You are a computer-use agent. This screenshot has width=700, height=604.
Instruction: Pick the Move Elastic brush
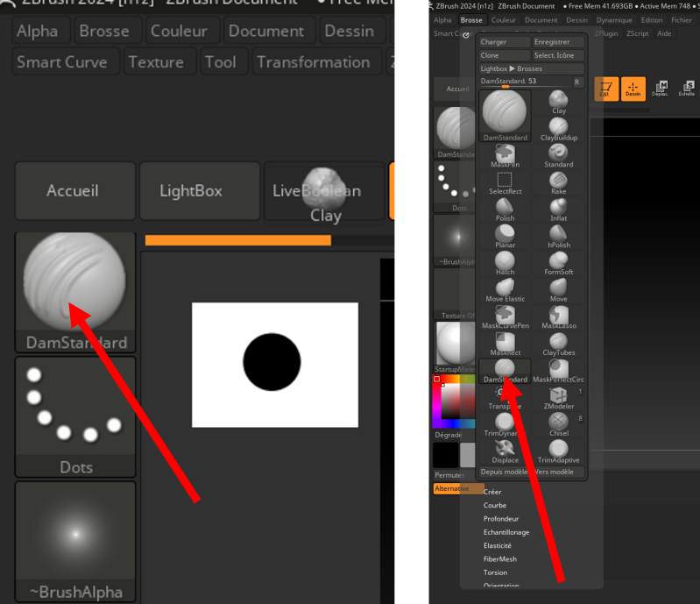click(x=505, y=290)
